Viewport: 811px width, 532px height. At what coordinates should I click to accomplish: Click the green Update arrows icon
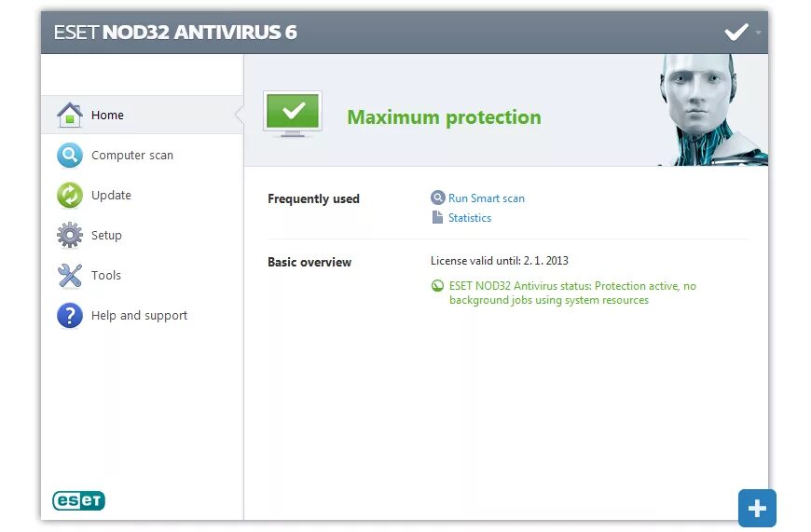pyautogui.click(x=70, y=195)
